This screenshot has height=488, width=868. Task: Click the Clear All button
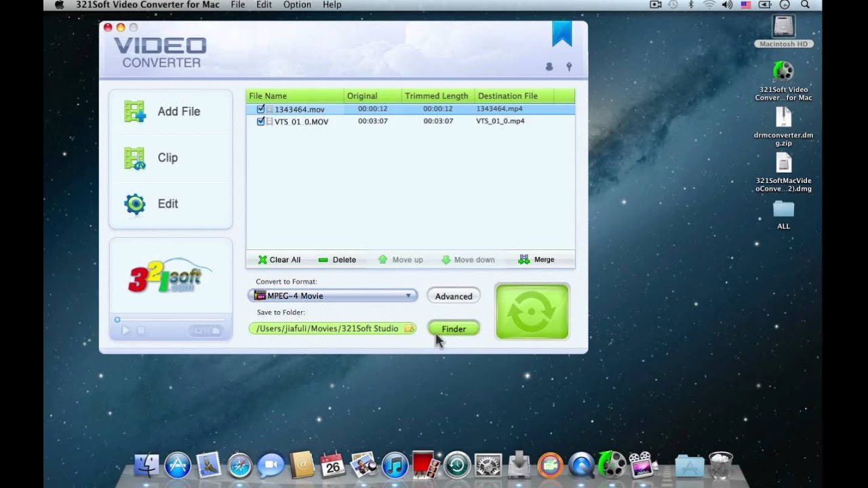click(x=279, y=260)
